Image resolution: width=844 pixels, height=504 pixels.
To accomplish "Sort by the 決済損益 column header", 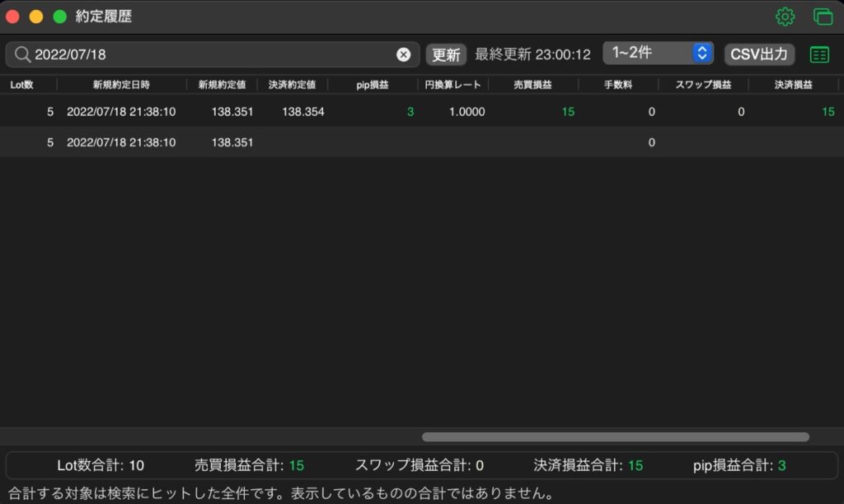I will [x=794, y=85].
